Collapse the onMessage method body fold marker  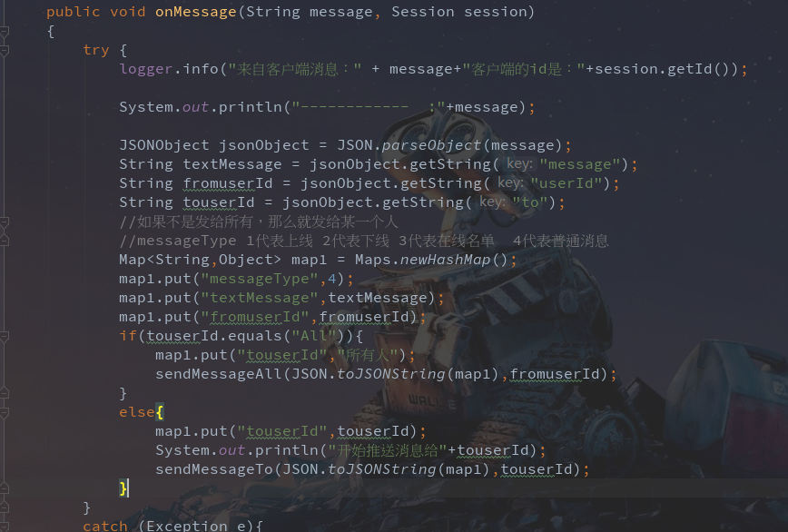click(4, 33)
